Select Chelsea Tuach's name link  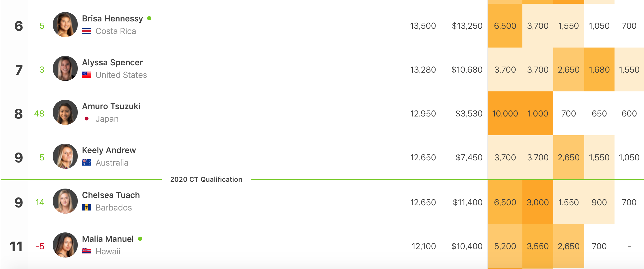click(111, 195)
